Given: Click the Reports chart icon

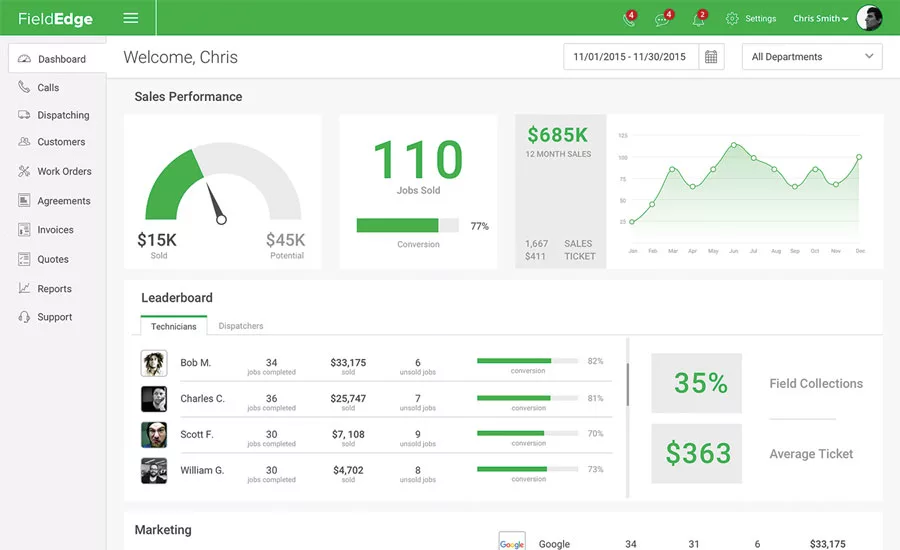Looking at the screenshot, I should pyautogui.click(x=24, y=288).
